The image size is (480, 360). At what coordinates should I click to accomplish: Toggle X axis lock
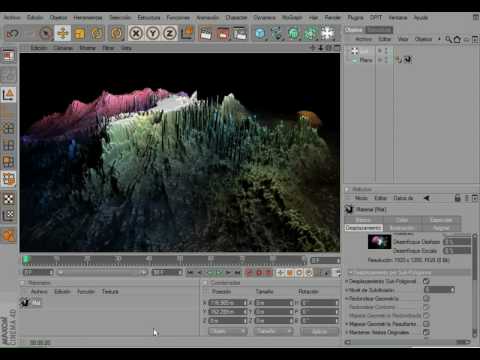coord(136,34)
